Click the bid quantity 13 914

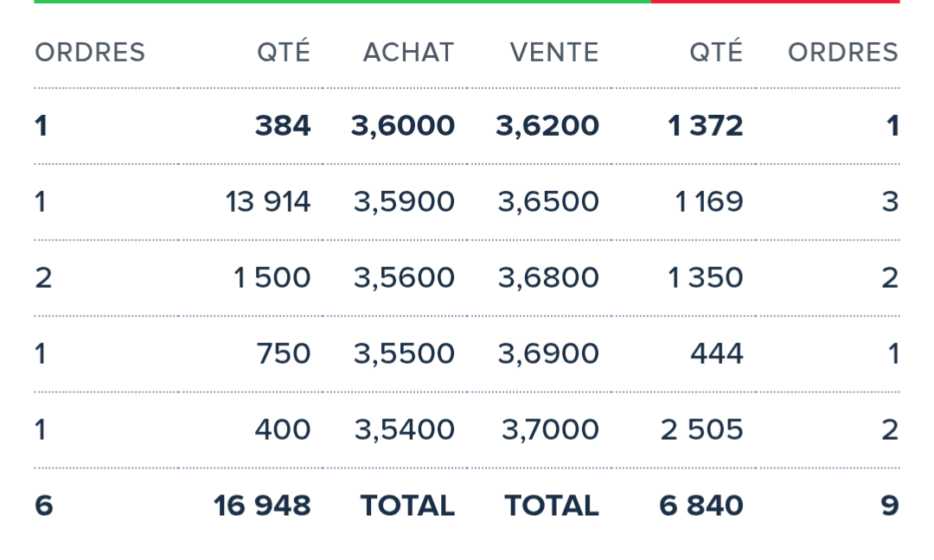click(267, 202)
